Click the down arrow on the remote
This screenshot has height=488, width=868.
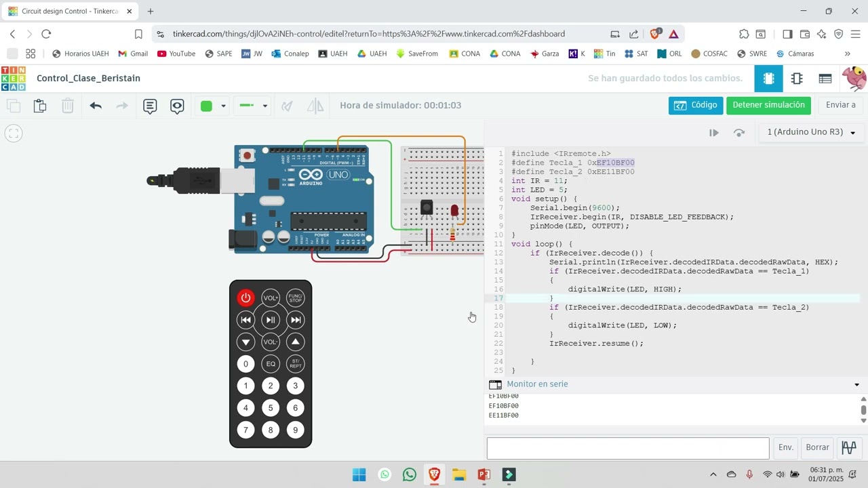[245, 342]
